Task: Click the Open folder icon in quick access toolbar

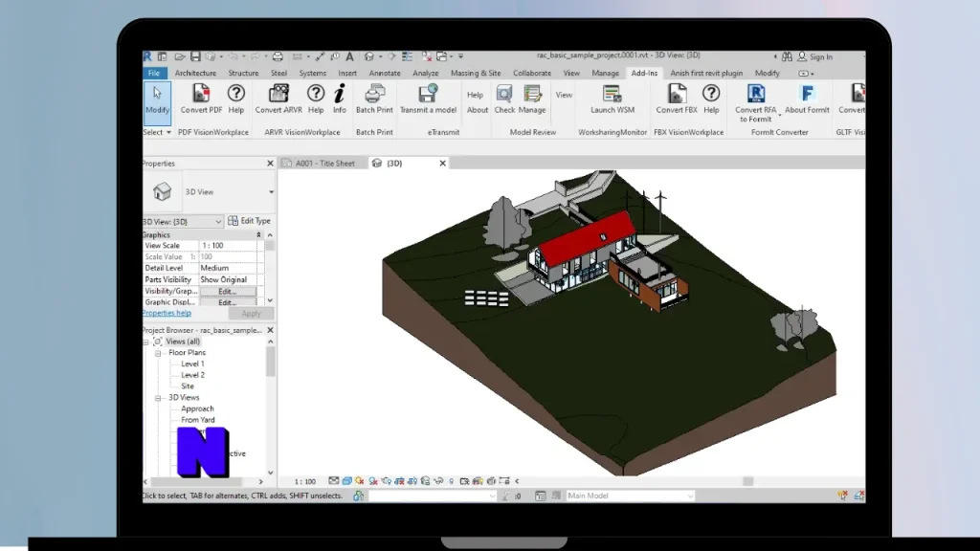Action: pyautogui.click(x=179, y=56)
